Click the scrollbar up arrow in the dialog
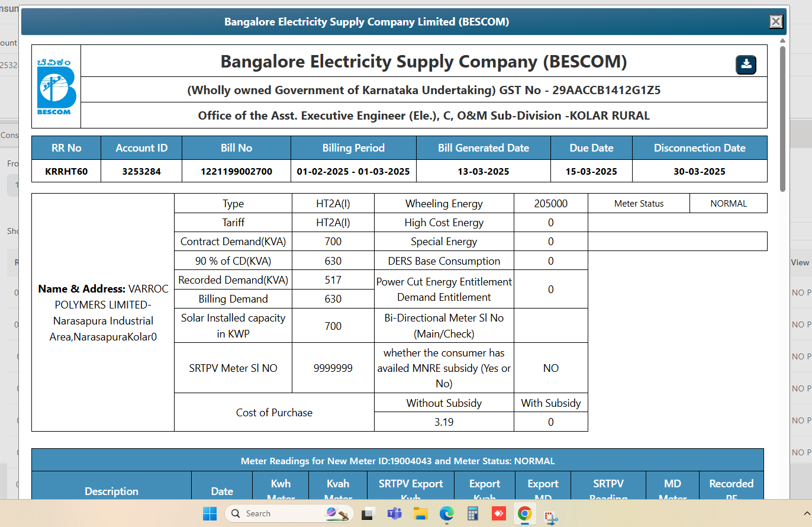This screenshot has height=527, width=812. tap(782, 41)
